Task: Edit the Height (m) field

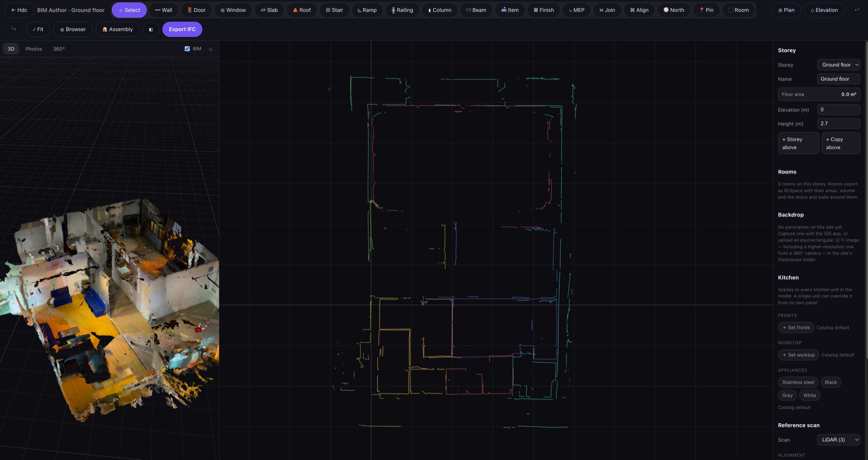Action: point(839,123)
